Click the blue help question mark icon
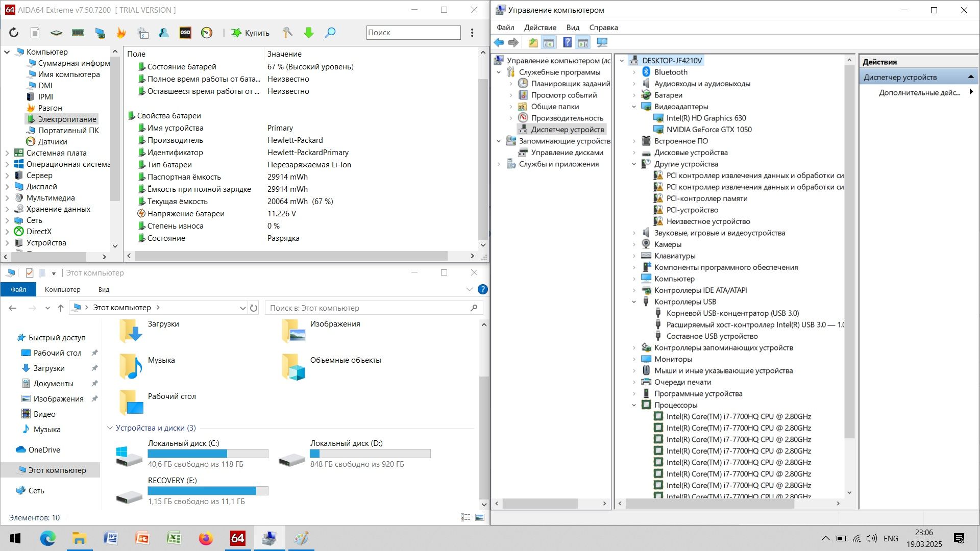This screenshot has height=551, width=980. (x=567, y=43)
